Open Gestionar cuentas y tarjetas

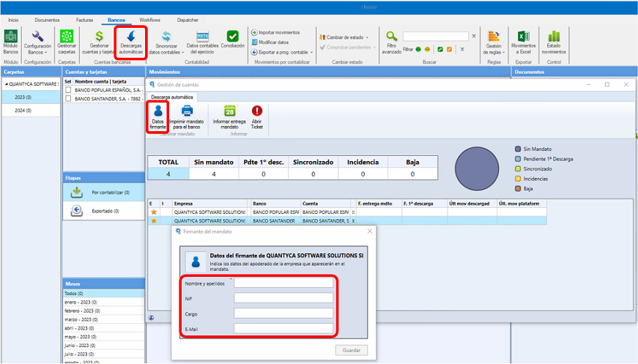pyautogui.click(x=99, y=42)
